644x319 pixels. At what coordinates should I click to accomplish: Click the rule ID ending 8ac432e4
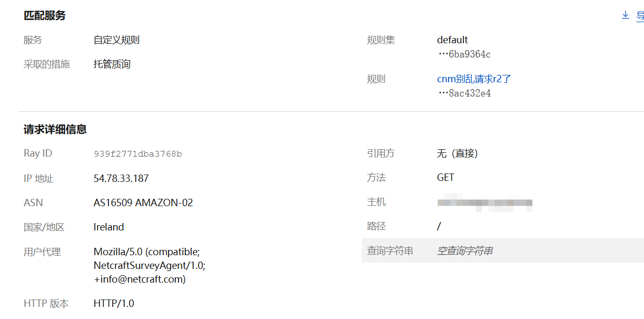464,93
